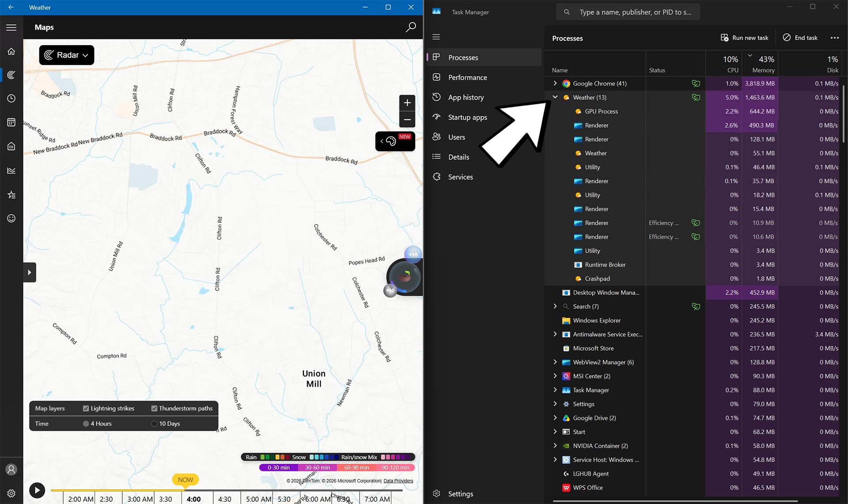Toggle Task Manager navigation hamburger menu
Image resolution: width=848 pixels, height=504 pixels.
436,37
